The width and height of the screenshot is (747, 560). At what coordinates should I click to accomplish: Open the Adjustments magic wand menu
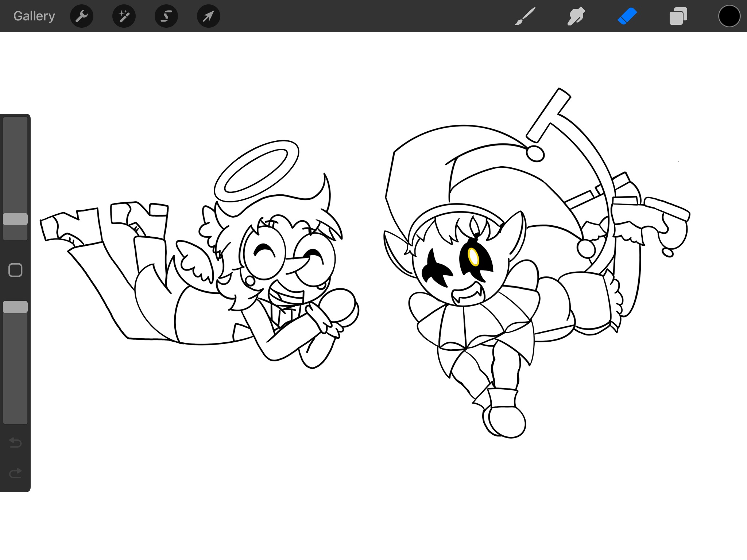(x=124, y=16)
